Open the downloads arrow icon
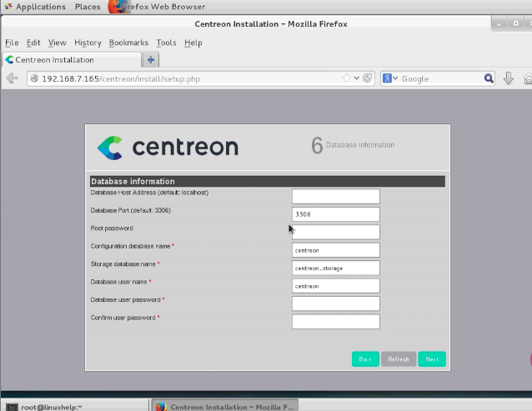The height and width of the screenshot is (411, 532). click(x=509, y=78)
